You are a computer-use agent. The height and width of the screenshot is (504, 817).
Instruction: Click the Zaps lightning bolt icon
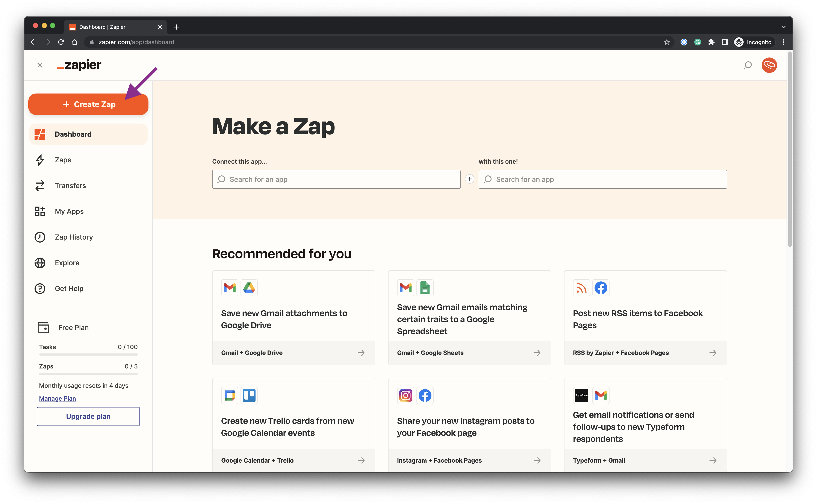coord(40,160)
